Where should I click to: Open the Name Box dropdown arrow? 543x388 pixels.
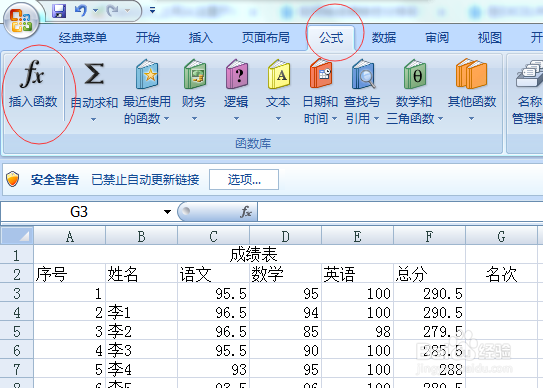(167, 212)
